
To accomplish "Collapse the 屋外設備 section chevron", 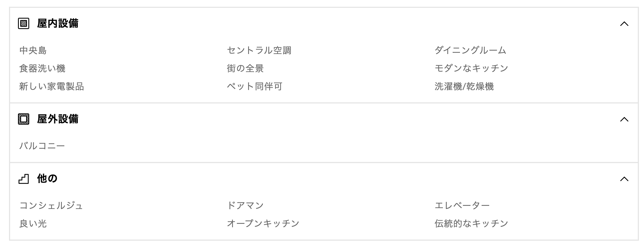I will point(624,120).
